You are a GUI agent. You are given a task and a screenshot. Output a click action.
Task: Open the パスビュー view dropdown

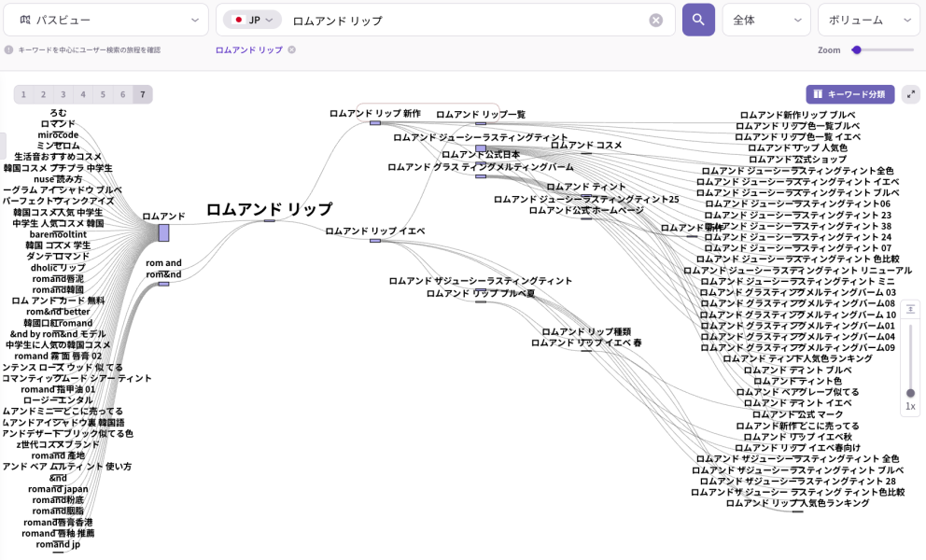point(105,21)
